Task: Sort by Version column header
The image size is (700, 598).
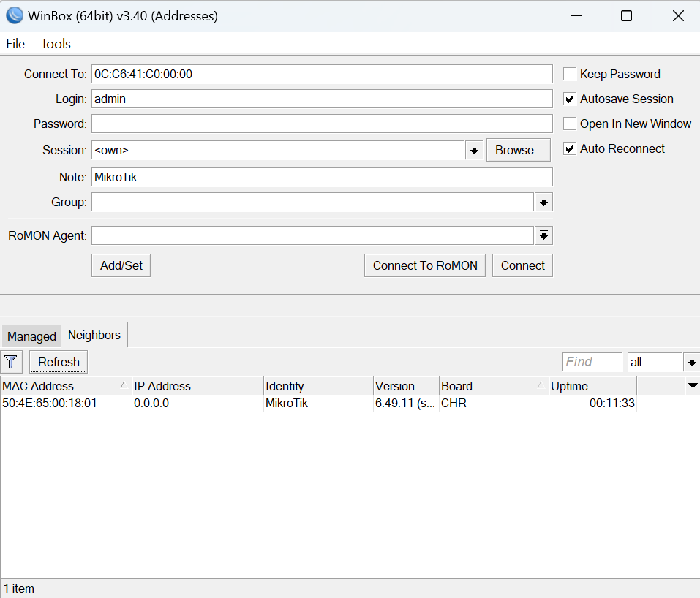Action: [x=406, y=386]
